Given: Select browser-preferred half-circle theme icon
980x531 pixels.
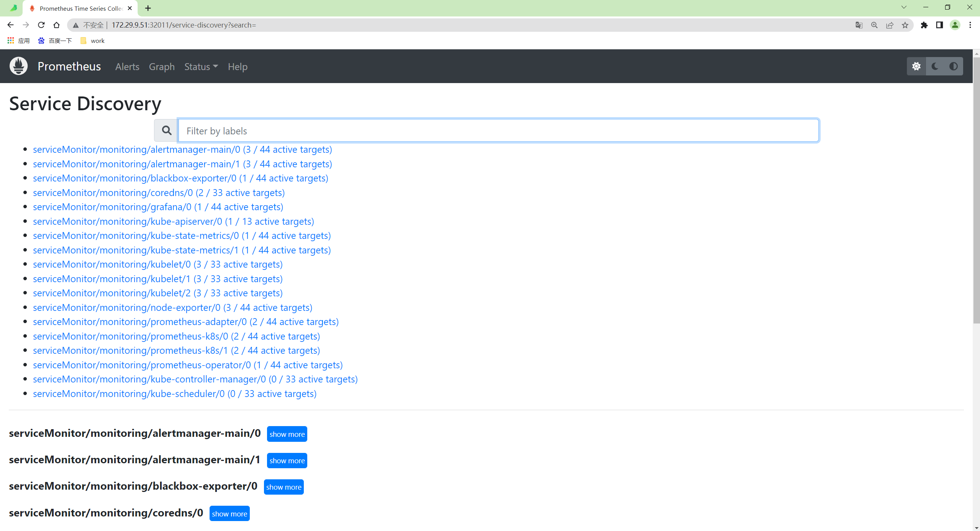Looking at the screenshot, I should pos(953,66).
